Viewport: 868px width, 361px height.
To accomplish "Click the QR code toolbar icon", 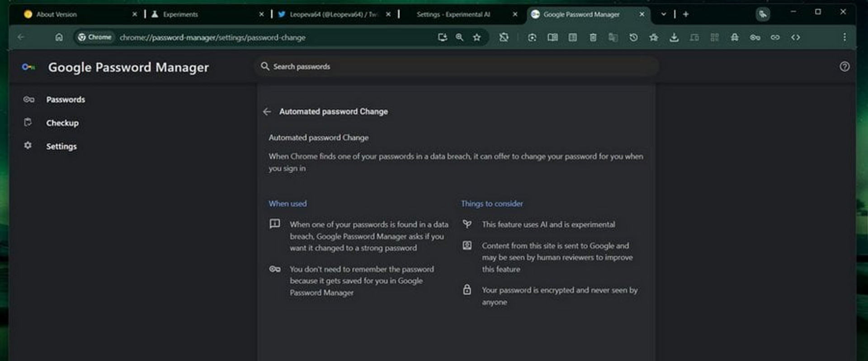I will [714, 37].
